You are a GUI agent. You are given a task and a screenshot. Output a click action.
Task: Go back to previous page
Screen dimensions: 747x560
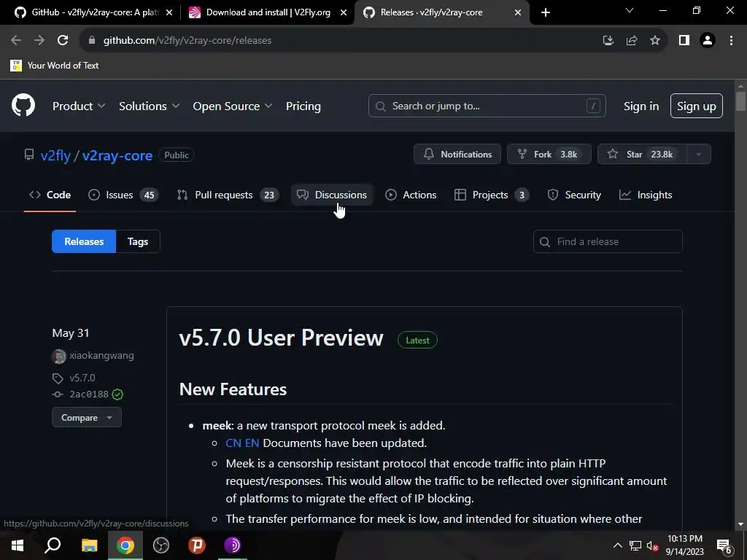pyautogui.click(x=16, y=41)
